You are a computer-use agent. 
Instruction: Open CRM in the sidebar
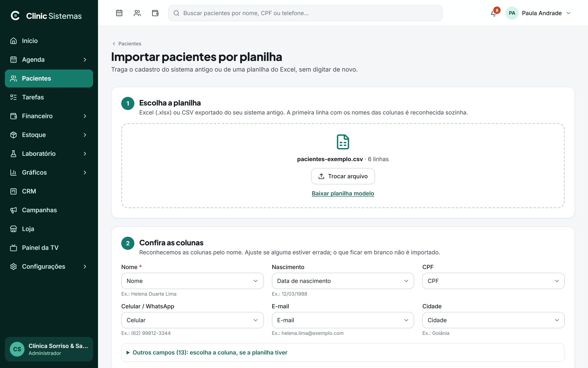click(x=49, y=191)
